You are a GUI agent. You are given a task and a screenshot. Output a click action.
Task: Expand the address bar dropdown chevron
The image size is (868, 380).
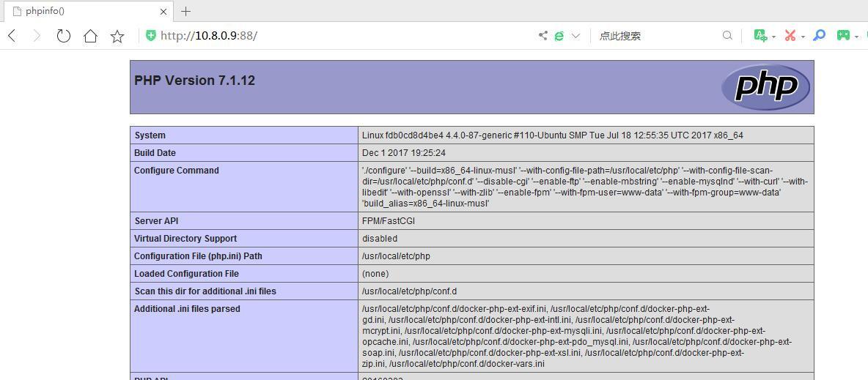(x=575, y=36)
